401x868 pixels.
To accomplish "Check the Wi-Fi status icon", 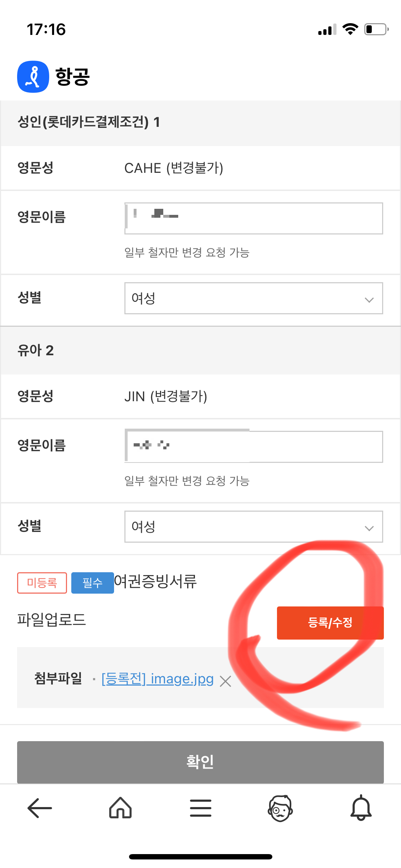I will coord(350,29).
